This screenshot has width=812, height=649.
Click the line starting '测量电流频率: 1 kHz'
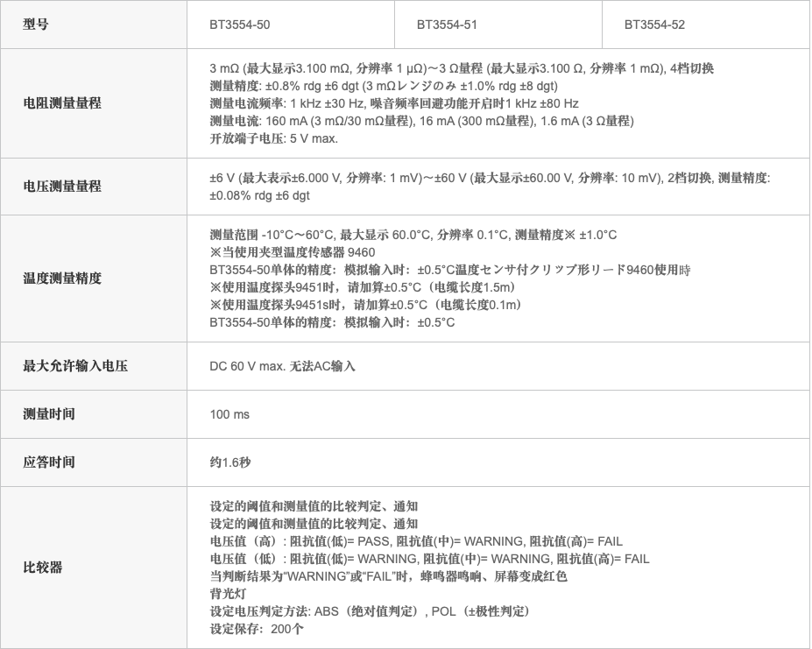(x=394, y=103)
